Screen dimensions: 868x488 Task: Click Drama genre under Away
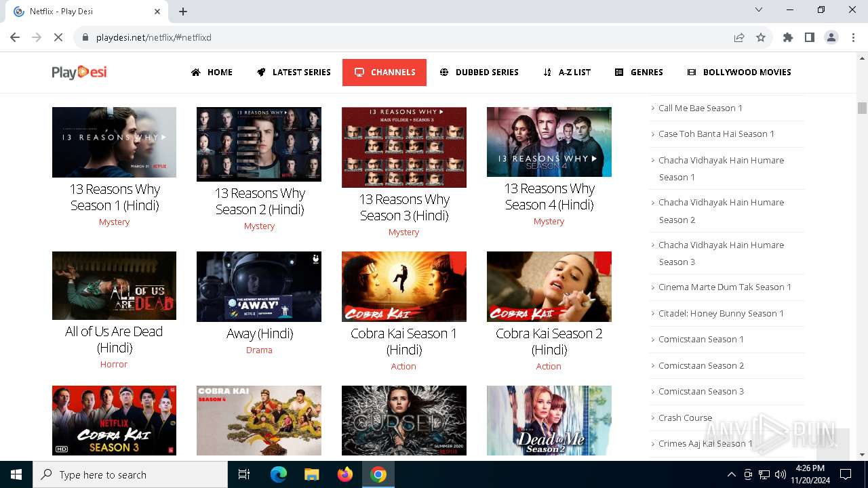[259, 350]
